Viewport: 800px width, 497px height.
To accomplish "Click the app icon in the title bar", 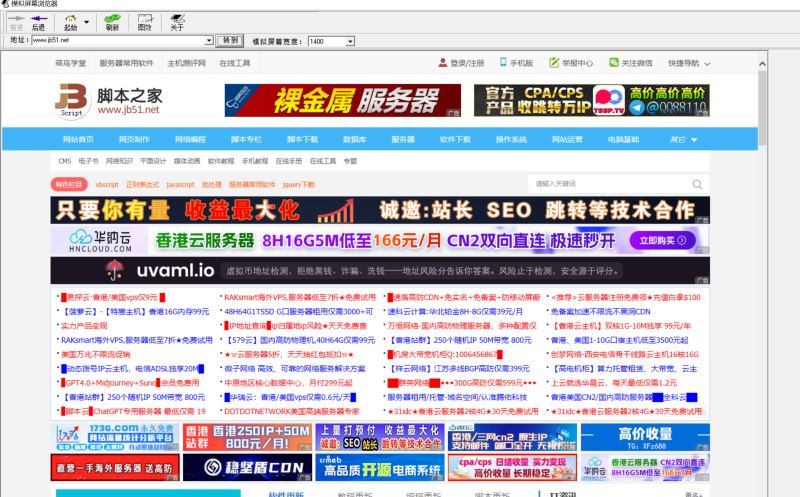I will tap(5, 4).
